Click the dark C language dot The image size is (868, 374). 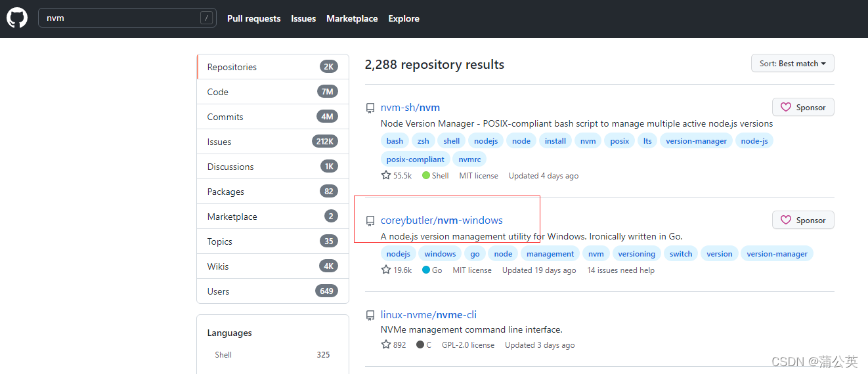[x=420, y=344]
